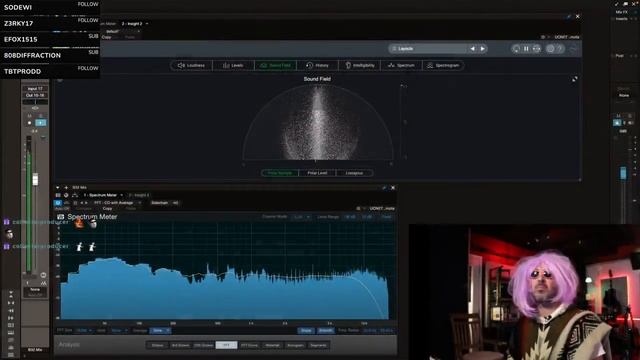Open the Spectrogram tab
Screen dimensions: 640x360
coord(443,65)
